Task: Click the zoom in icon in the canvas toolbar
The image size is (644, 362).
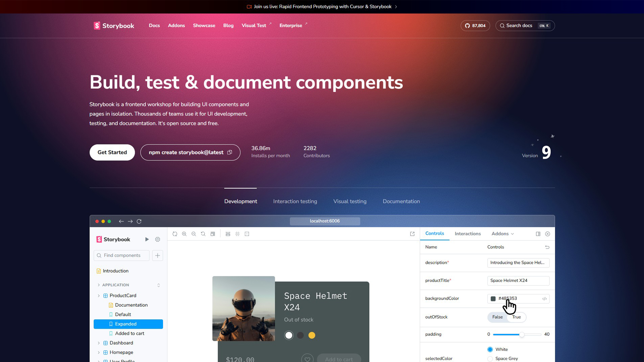Action: coord(184,234)
